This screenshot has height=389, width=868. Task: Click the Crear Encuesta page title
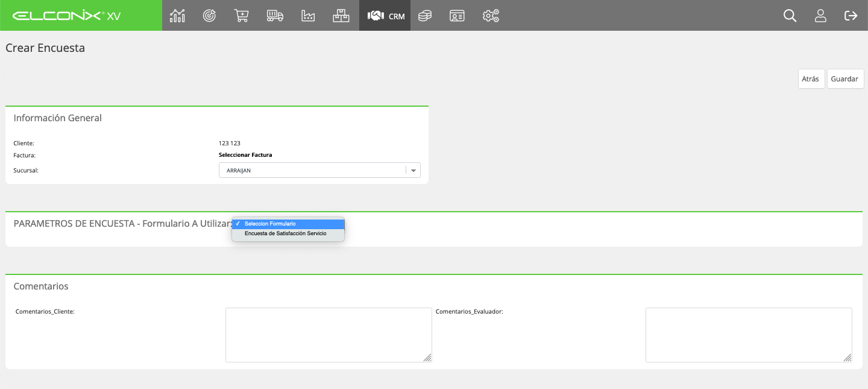click(x=45, y=48)
